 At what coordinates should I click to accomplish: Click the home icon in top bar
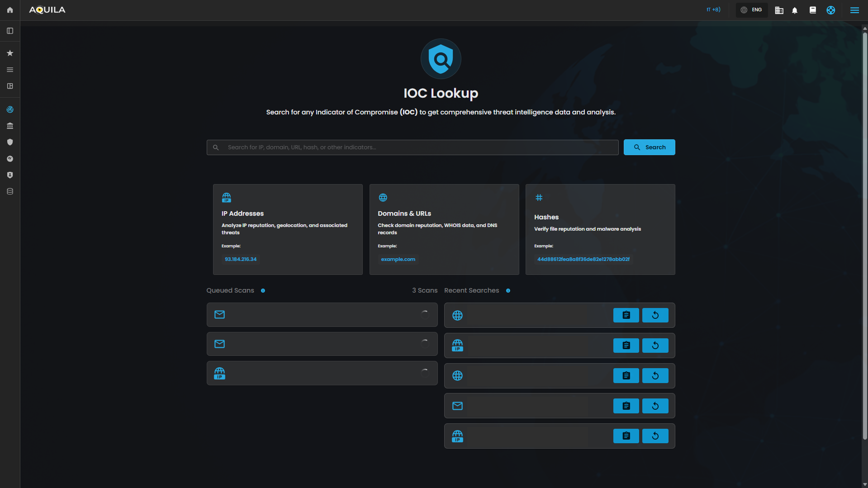pos(10,10)
